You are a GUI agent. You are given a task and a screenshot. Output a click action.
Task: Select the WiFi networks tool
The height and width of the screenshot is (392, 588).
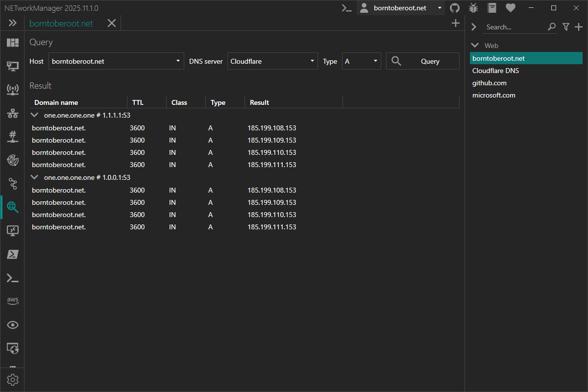click(x=13, y=89)
